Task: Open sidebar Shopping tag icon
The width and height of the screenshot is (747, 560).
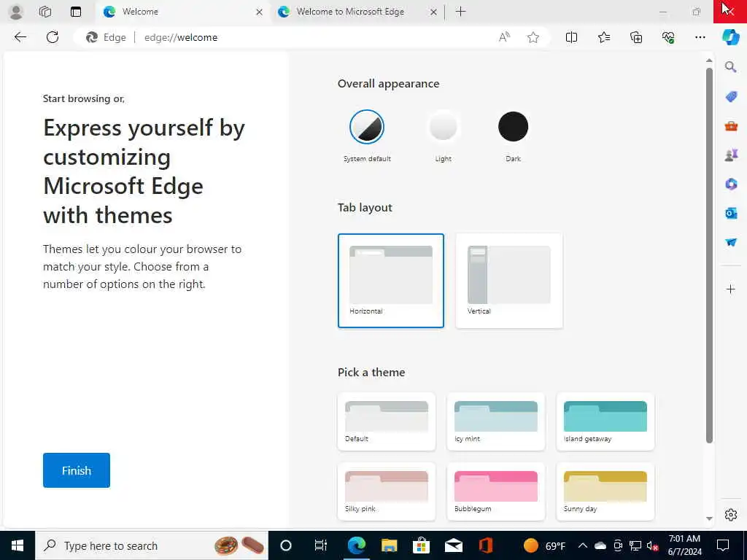Action: [731, 97]
